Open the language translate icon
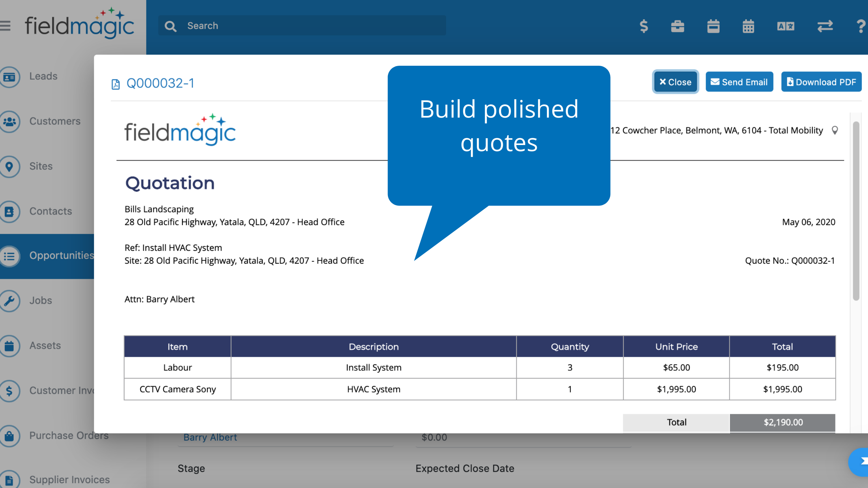The height and width of the screenshot is (488, 868). pyautogui.click(x=786, y=26)
